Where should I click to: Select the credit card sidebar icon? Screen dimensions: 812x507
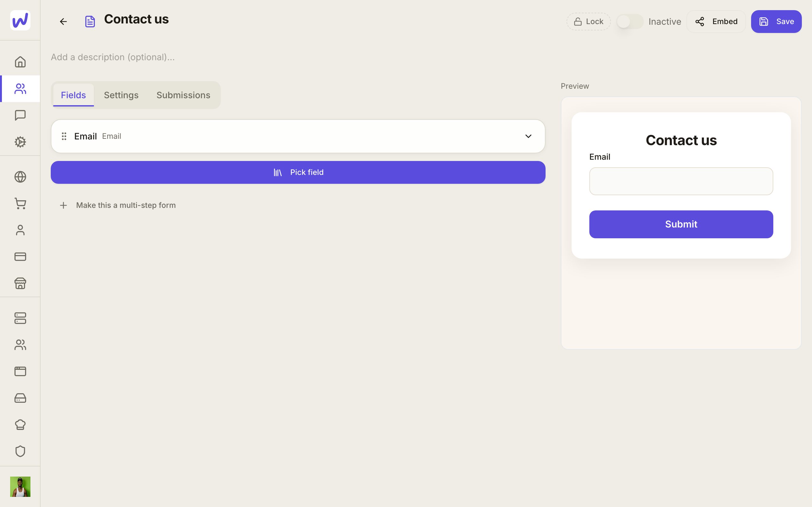20,257
